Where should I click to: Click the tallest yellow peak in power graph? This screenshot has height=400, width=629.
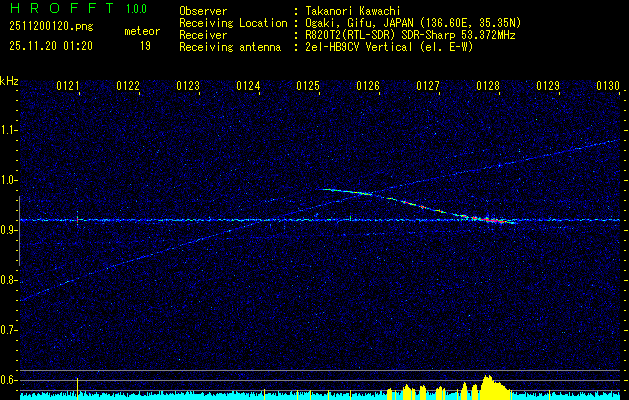point(487,380)
